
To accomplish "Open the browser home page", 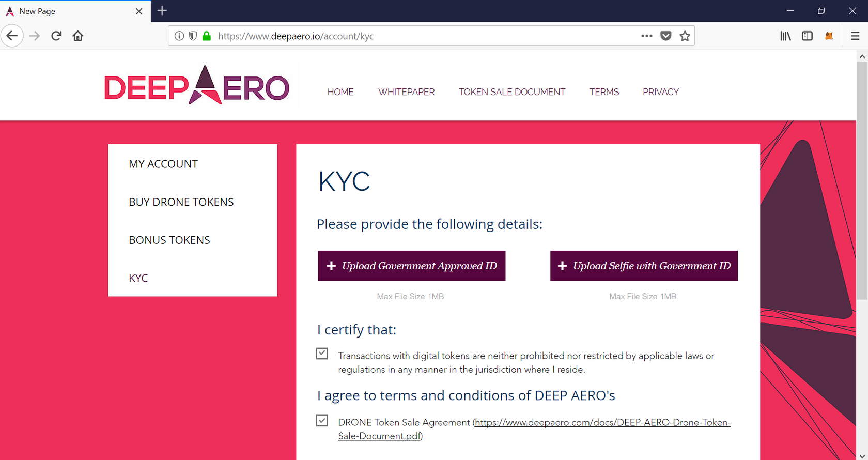I will click(x=78, y=36).
